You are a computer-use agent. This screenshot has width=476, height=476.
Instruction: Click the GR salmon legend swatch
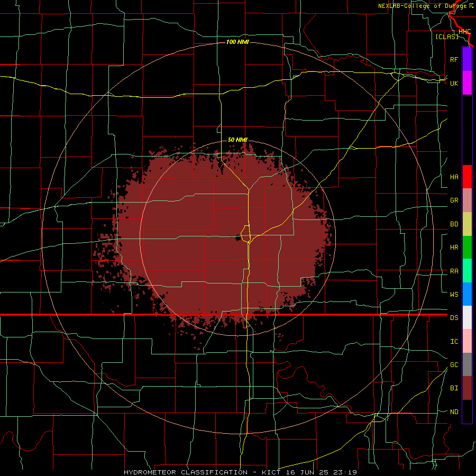(x=467, y=200)
